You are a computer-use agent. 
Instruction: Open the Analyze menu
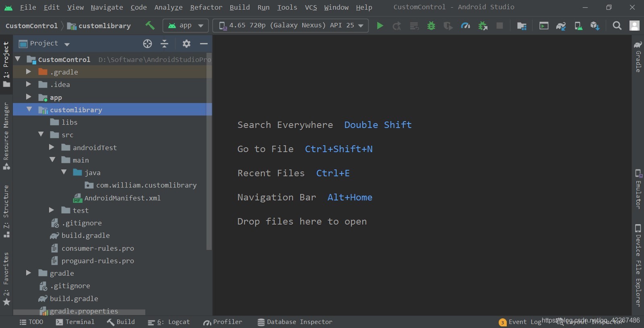point(168,7)
